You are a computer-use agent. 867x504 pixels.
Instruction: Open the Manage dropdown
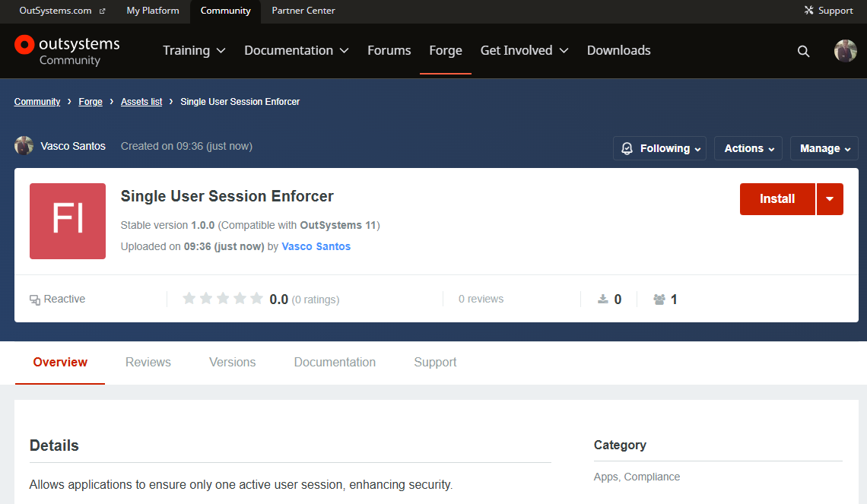(x=824, y=149)
